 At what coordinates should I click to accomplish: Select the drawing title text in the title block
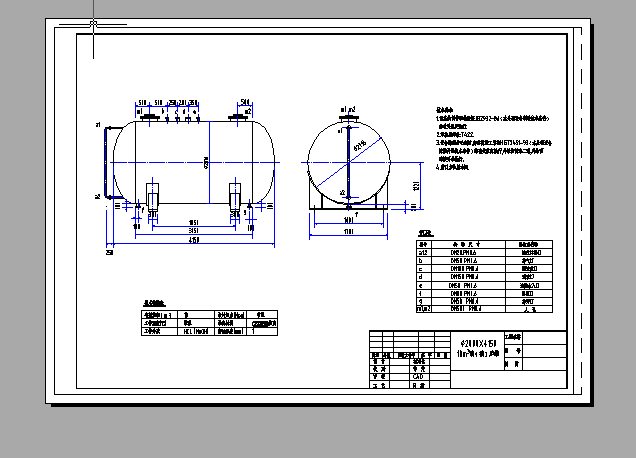click(x=478, y=348)
